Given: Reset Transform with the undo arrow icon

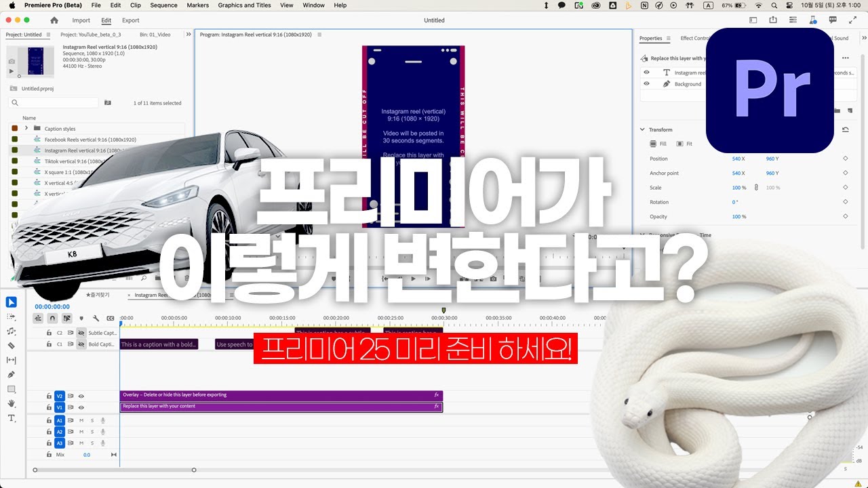Looking at the screenshot, I should point(846,129).
